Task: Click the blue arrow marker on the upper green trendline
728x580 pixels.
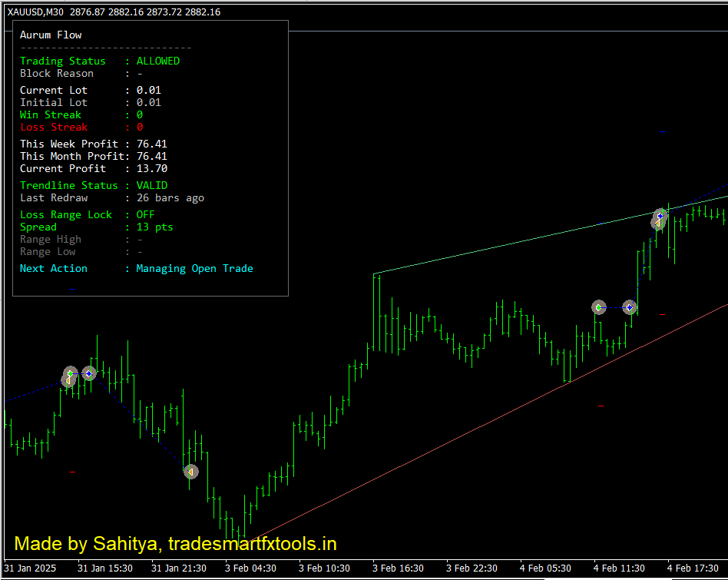Action: click(x=660, y=215)
